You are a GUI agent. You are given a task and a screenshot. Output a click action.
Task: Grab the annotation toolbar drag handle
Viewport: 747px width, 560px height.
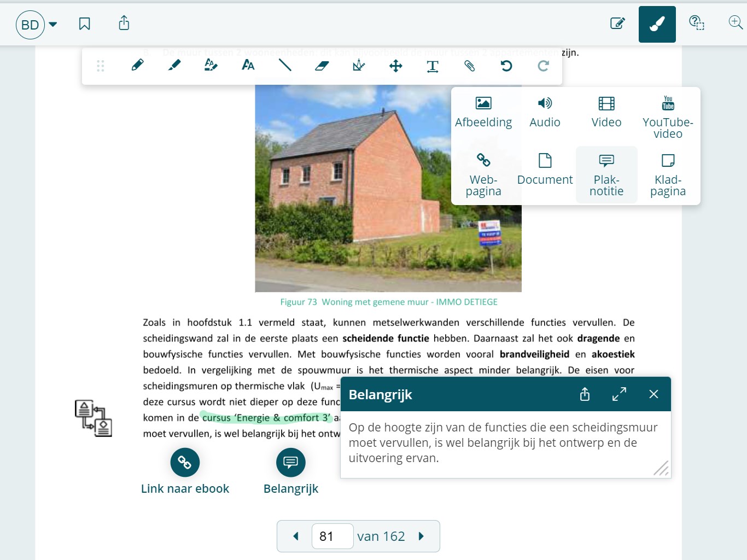[x=101, y=66]
